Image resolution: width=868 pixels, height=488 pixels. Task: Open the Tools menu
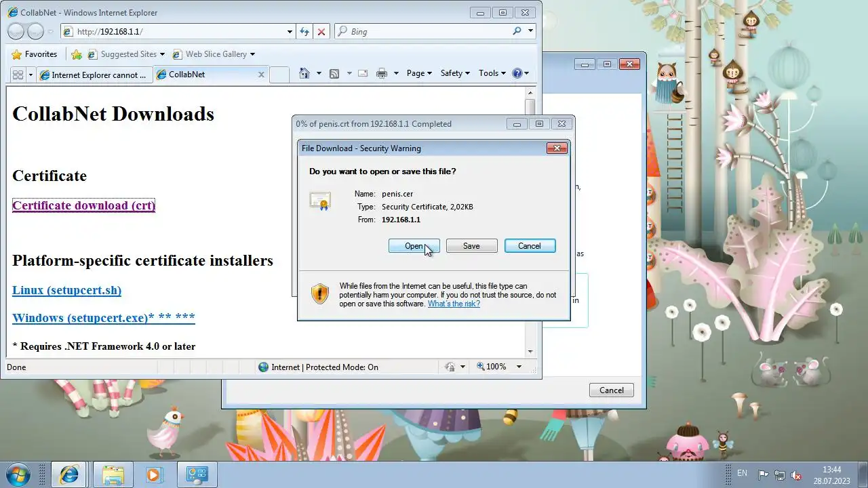click(492, 73)
